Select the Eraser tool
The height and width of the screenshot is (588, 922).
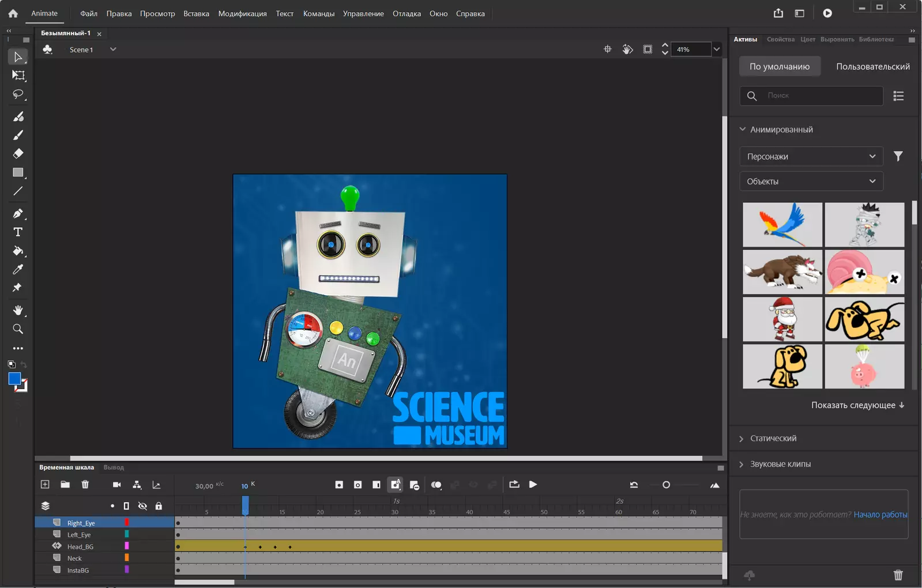(x=18, y=153)
